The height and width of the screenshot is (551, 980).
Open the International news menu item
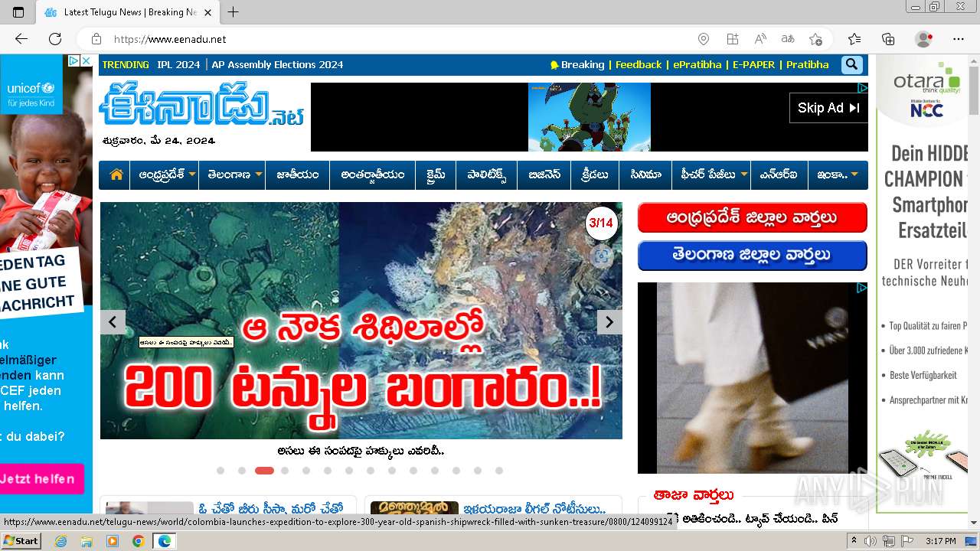point(373,174)
